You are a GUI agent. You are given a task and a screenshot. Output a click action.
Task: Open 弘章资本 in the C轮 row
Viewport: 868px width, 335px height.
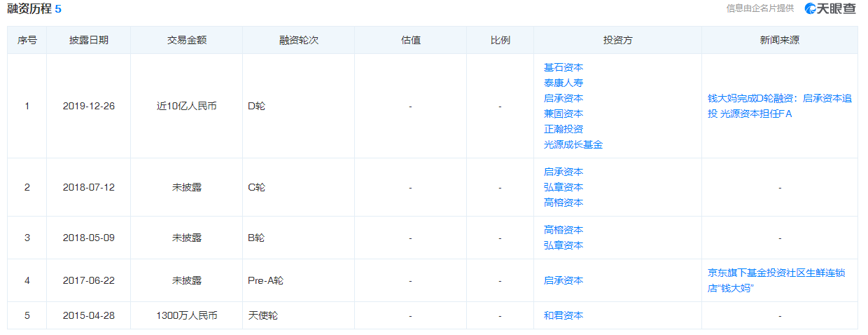tap(563, 187)
